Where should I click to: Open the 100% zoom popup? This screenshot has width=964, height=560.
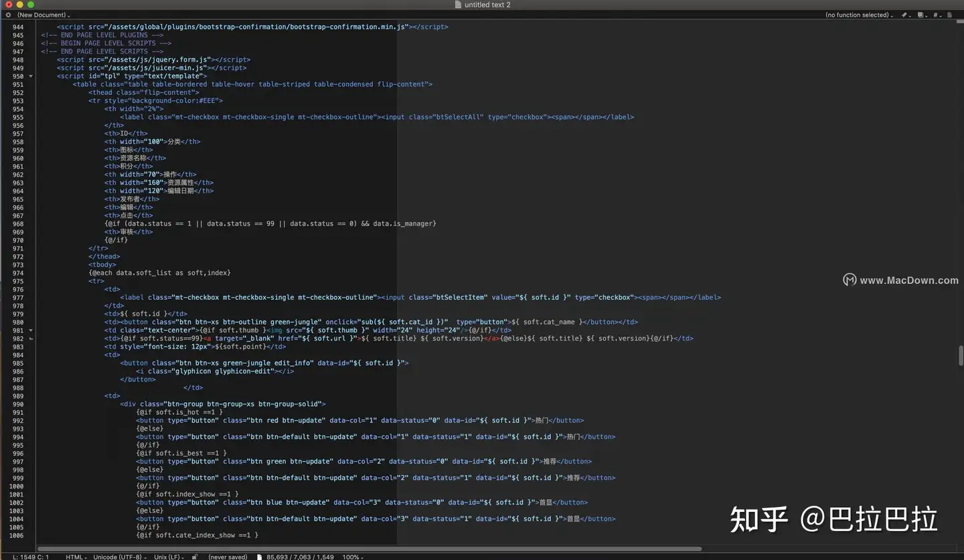[352, 557]
